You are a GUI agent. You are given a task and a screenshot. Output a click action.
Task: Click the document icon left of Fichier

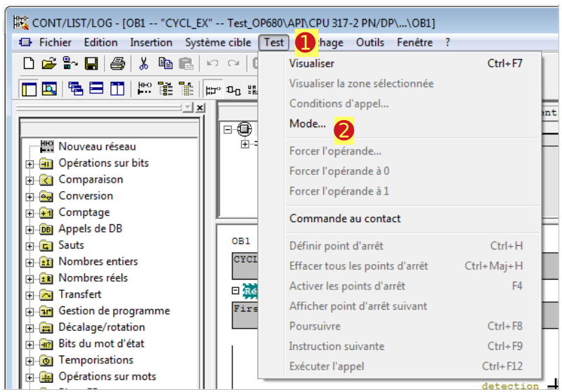[x=25, y=42]
